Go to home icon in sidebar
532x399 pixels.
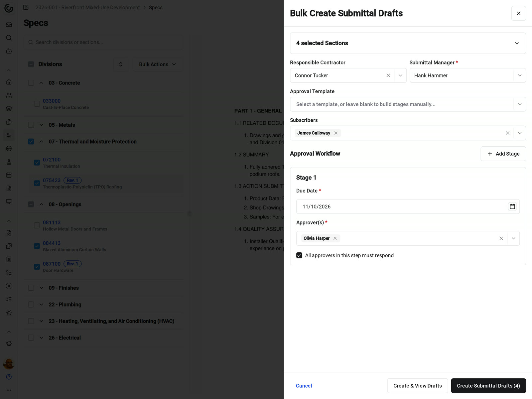pos(9,82)
